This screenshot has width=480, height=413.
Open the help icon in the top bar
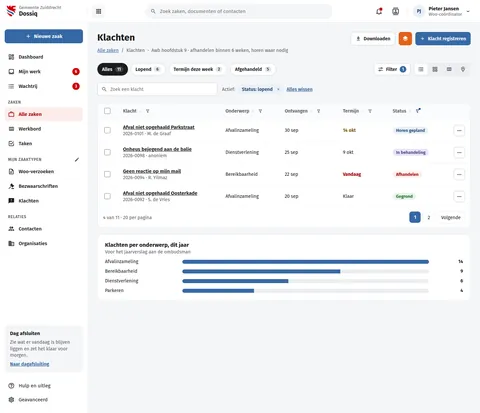(x=395, y=11)
